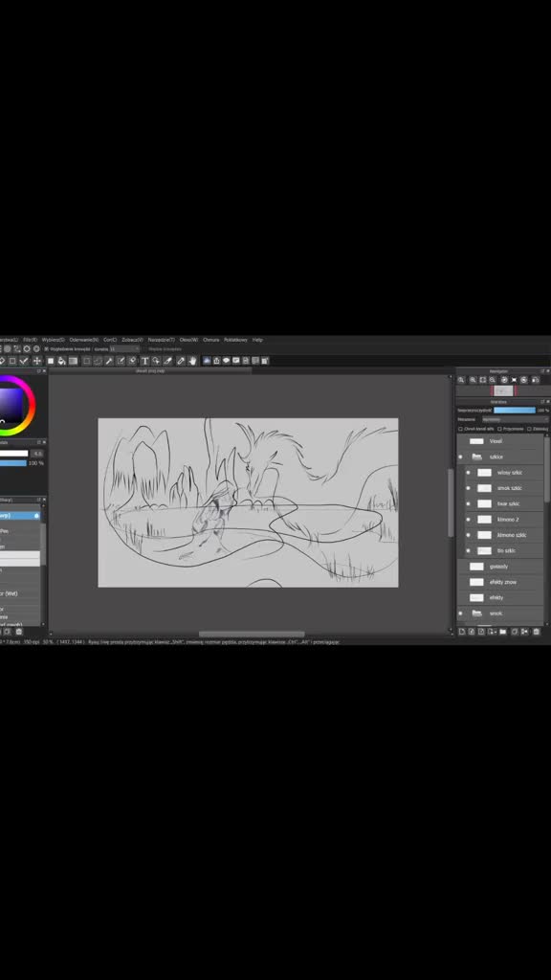Select the Text tool in the toolbar
Screen dimensions: 551x980
click(x=145, y=361)
